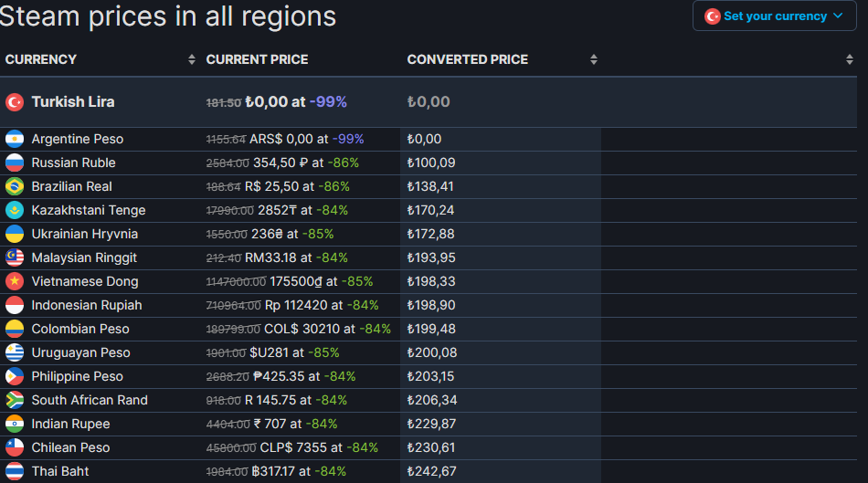The width and height of the screenshot is (868, 483).
Task: Click the sort arrows in the last column
Action: point(849,59)
